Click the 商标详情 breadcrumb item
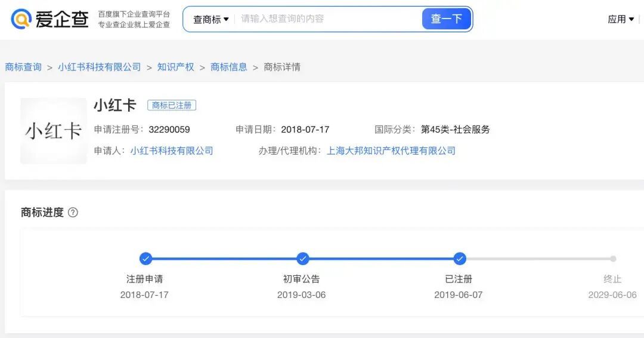Image resolution: width=644 pixels, height=338 pixels. pos(282,67)
